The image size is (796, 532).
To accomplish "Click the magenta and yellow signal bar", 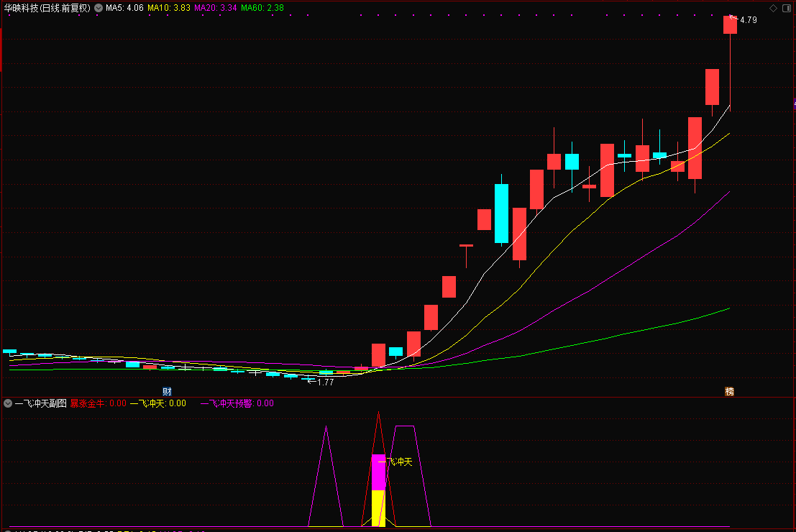I will 379,490.
